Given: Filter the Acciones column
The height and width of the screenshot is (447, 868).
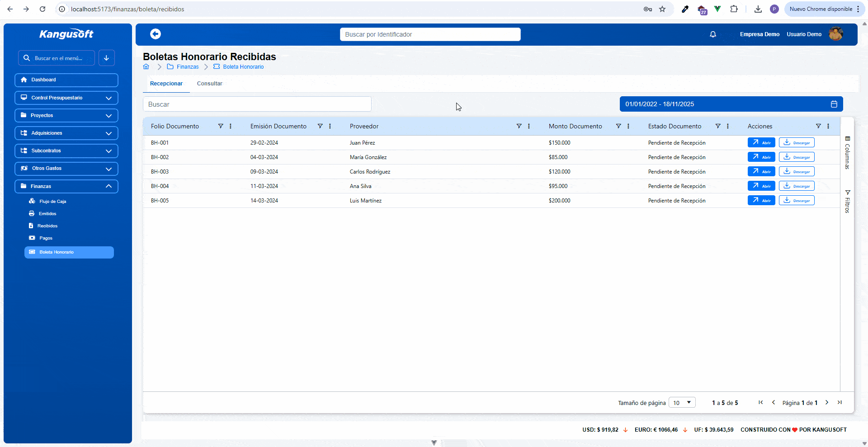Looking at the screenshot, I should pyautogui.click(x=818, y=126).
